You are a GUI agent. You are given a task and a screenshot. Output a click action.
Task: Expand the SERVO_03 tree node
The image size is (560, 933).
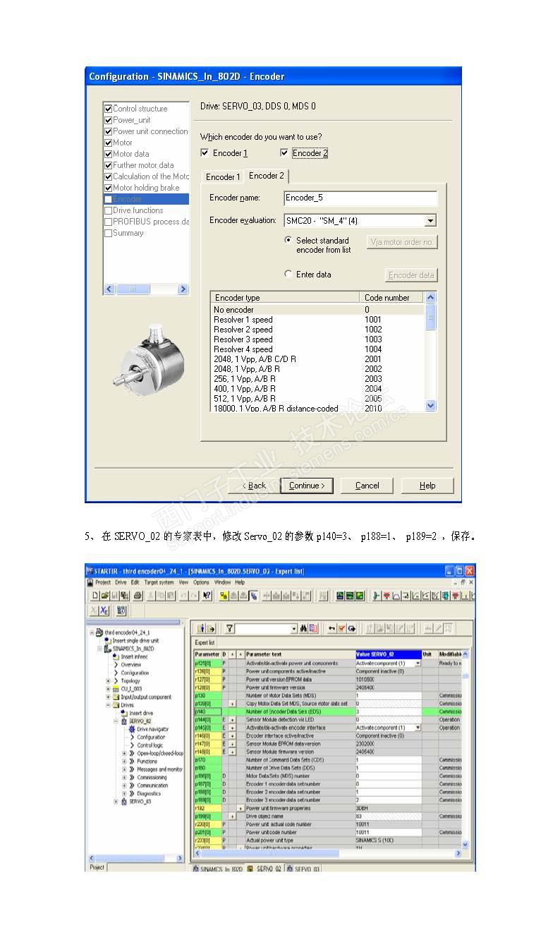[x=116, y=802]
